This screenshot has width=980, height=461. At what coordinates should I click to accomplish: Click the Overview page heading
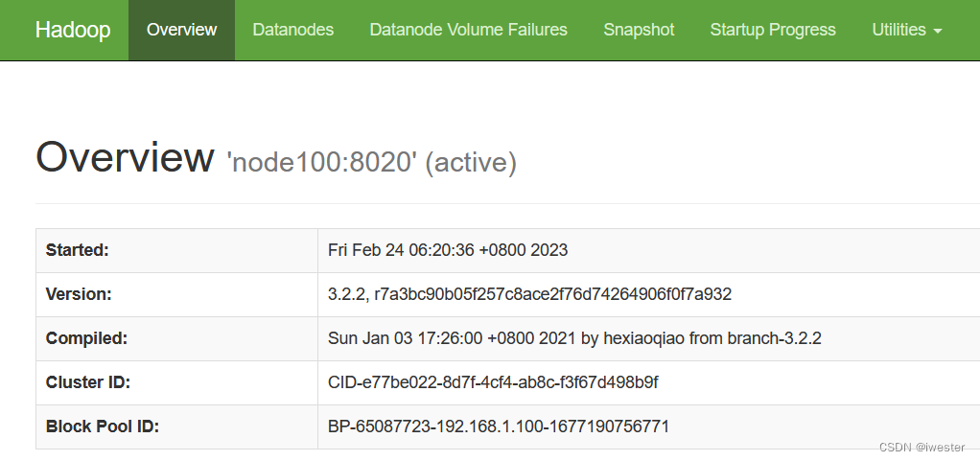point(125,157)
